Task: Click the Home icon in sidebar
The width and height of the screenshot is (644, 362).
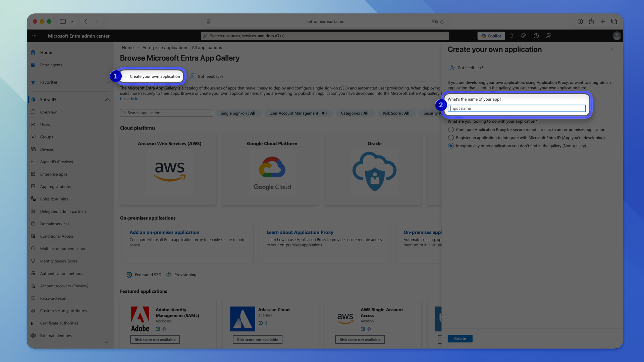Action: click(33, 52)
